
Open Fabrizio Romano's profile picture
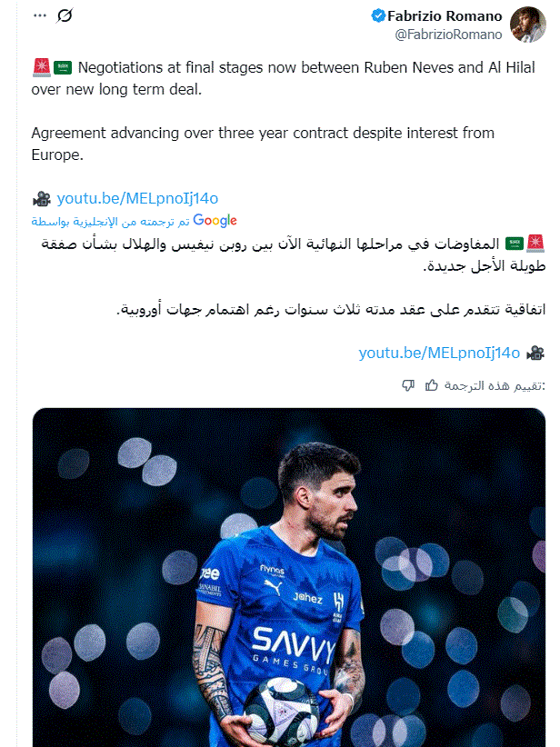529,23
